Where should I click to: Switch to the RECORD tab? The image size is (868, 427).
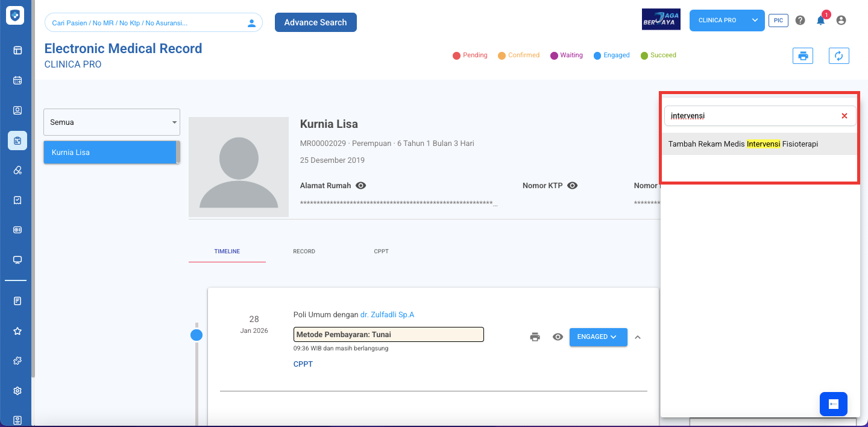coord(304,251)
